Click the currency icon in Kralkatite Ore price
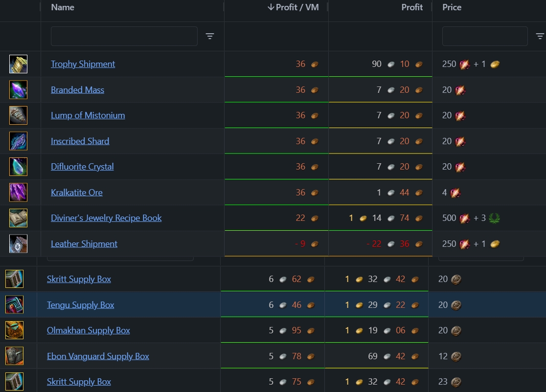Viewport: 546px width, 392px height. click(455, 193)
